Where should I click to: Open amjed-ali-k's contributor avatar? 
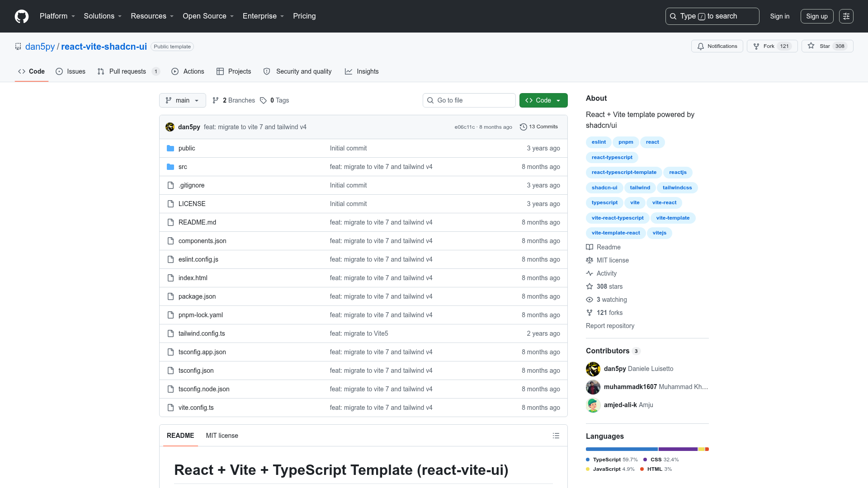593,405
